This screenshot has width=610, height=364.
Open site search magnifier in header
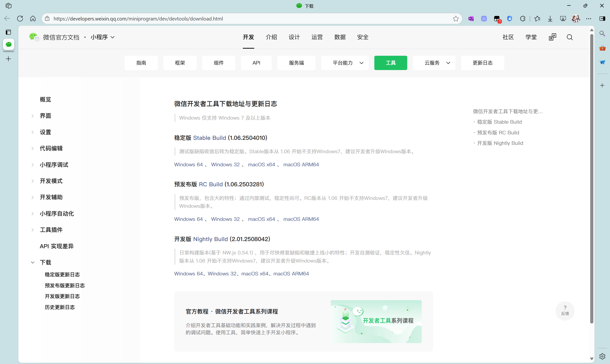(x=570, y=37)
